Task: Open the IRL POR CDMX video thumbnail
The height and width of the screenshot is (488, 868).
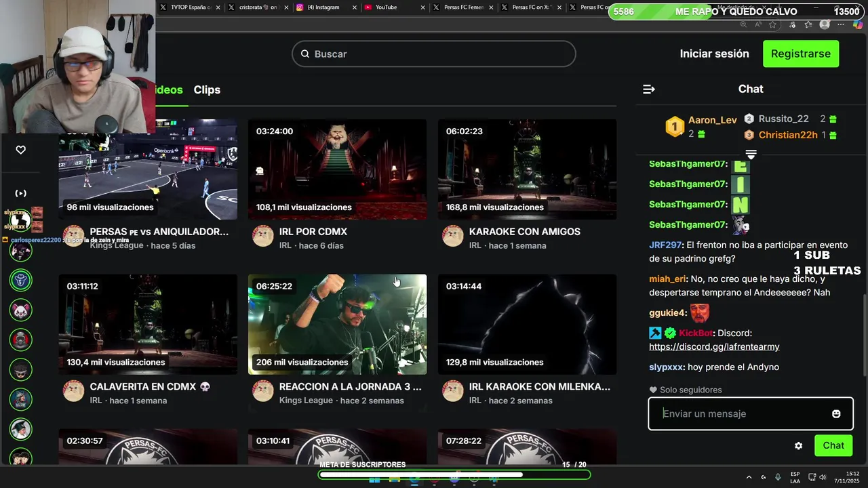Action: click(x=338, y=169)
